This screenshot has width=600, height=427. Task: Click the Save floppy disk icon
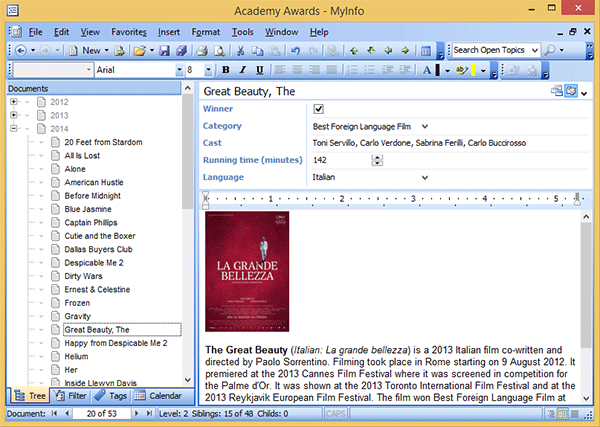pyautogui.click(x=165, y=51)
